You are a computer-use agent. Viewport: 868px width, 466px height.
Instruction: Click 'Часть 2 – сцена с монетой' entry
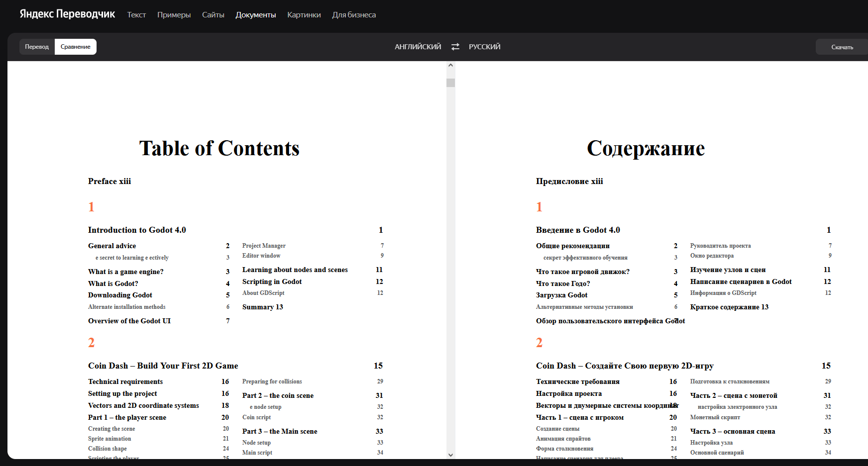tap(734, 395)
